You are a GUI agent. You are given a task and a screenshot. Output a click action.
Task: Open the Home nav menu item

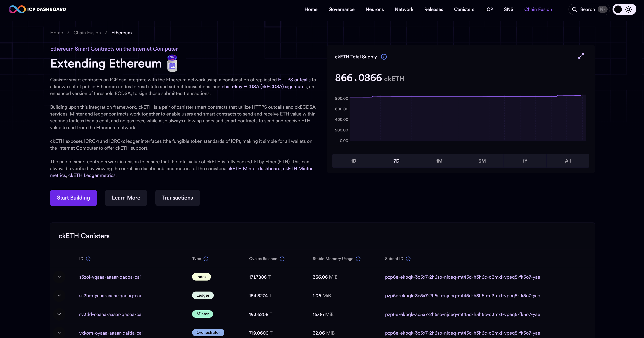(311, 9)
